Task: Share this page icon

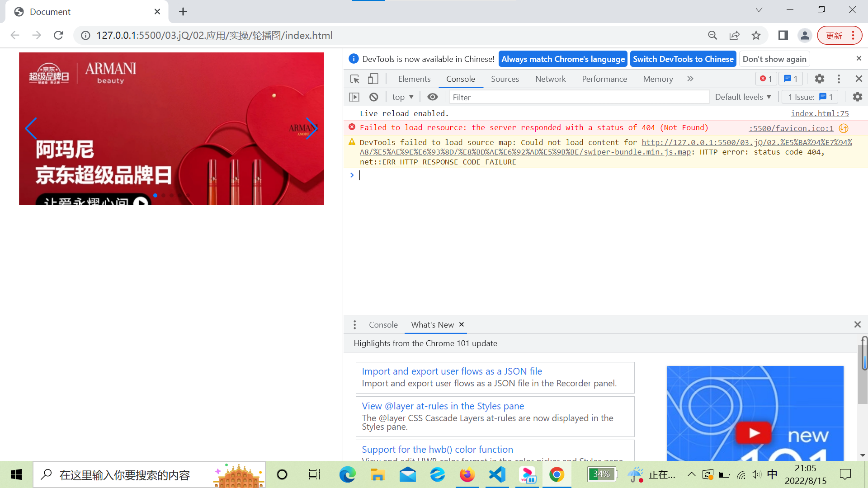Action: [734, 35]
